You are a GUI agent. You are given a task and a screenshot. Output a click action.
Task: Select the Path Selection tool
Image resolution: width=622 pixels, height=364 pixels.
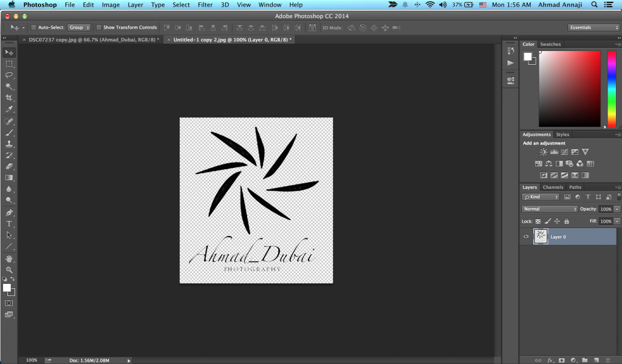coord(9,235)
